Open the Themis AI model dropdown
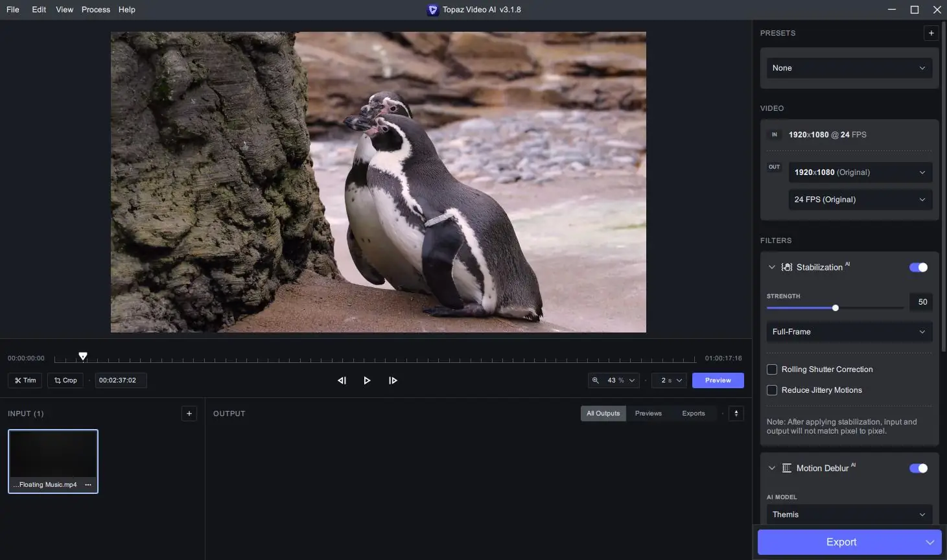 point(849,515)
